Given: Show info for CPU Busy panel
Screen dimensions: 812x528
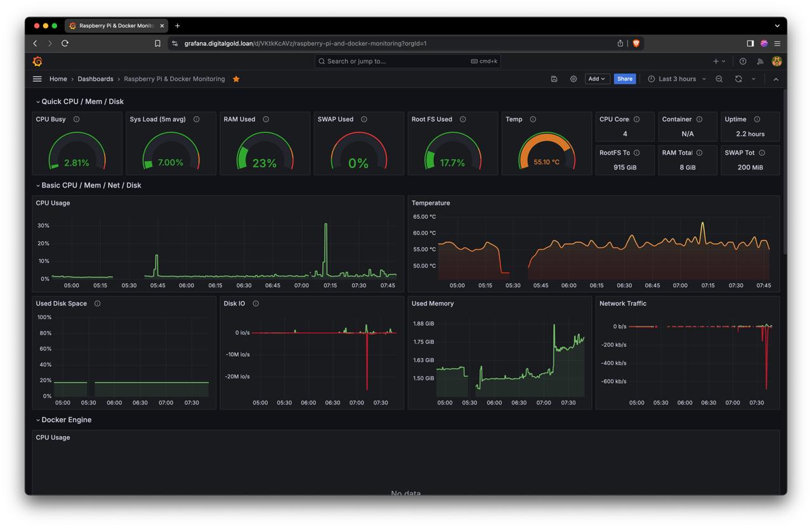Looking at the screenshot, I should tap(76, 119).
